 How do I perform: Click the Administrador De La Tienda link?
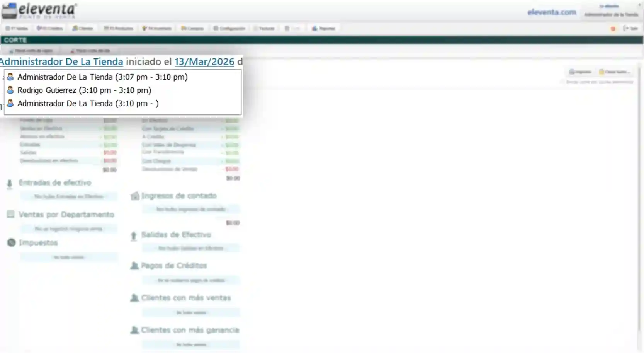(x=61, y=61)
